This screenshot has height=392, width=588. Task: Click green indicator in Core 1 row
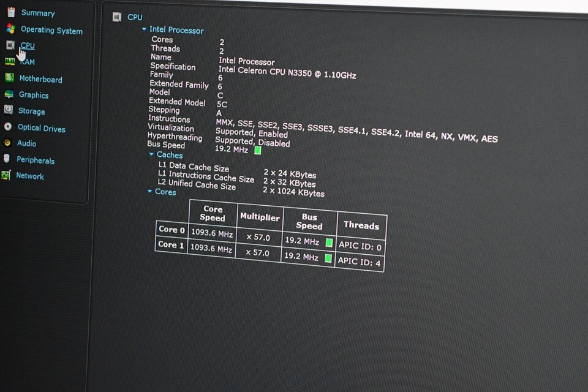328,258
